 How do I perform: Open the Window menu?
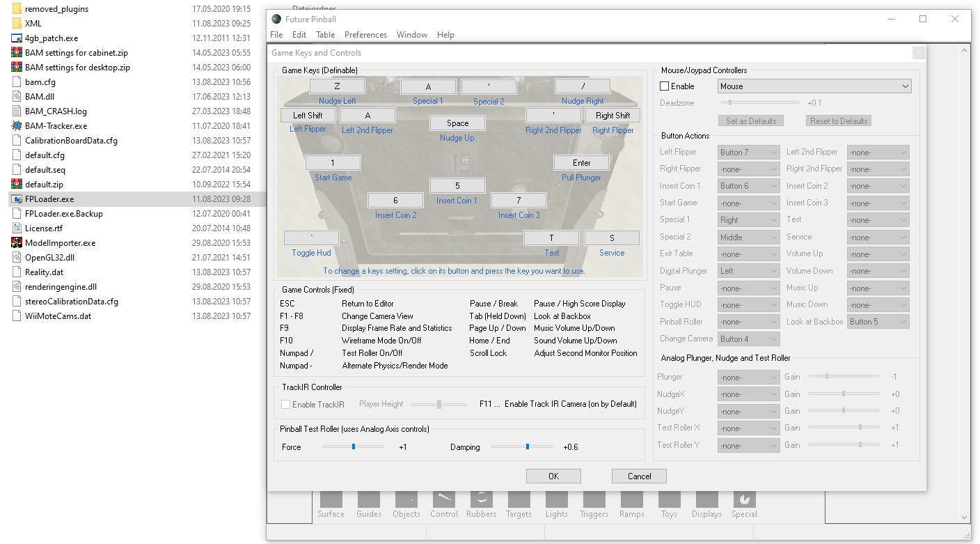412,35
